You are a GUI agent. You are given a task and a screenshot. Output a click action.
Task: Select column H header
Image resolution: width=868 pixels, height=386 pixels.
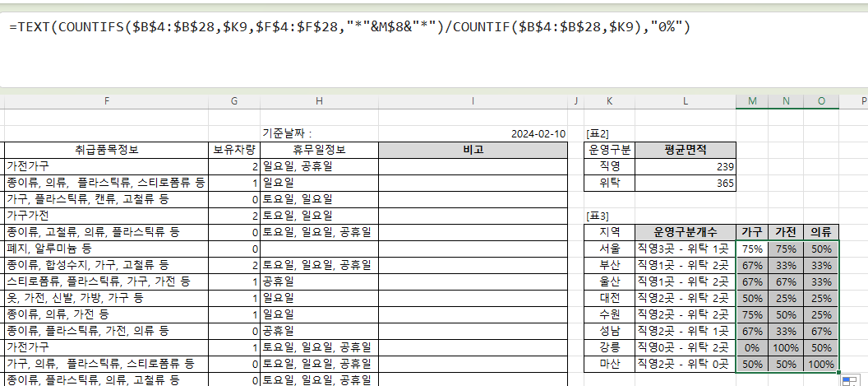[319, 100]
